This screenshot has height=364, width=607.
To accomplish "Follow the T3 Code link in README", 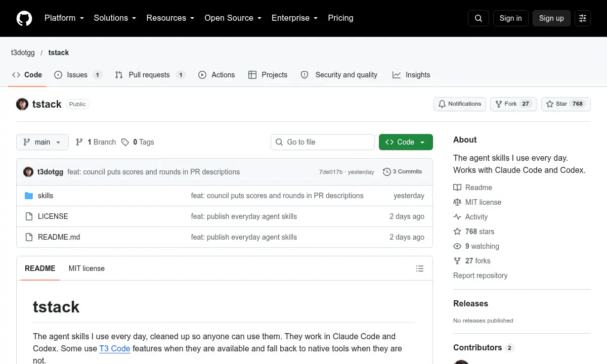I will click(x=115, y=348).
